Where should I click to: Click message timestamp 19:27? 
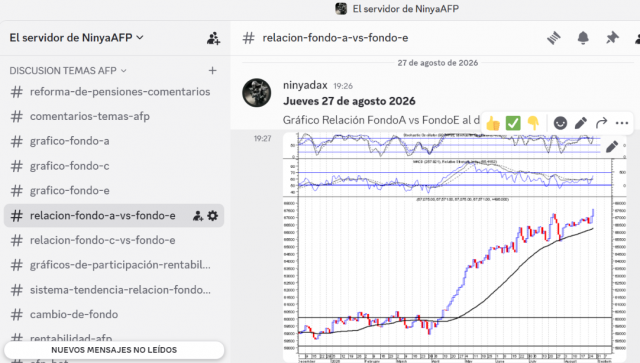(x=262, y=139)
